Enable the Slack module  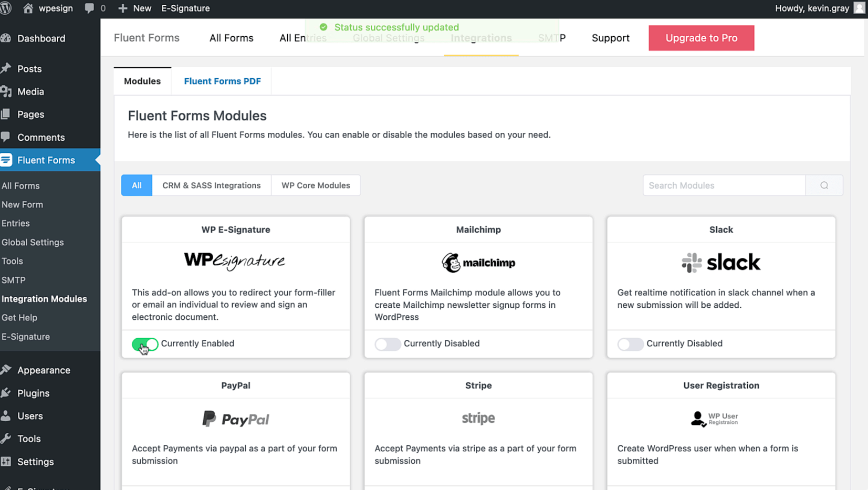click(x=630, y=344)
